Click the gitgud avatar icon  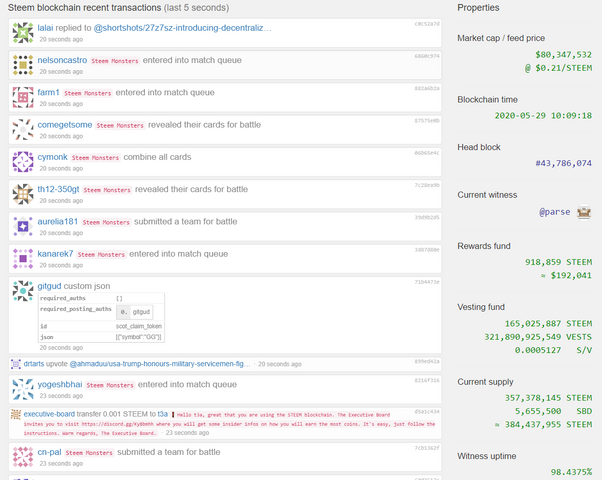(x=23, y=291)
